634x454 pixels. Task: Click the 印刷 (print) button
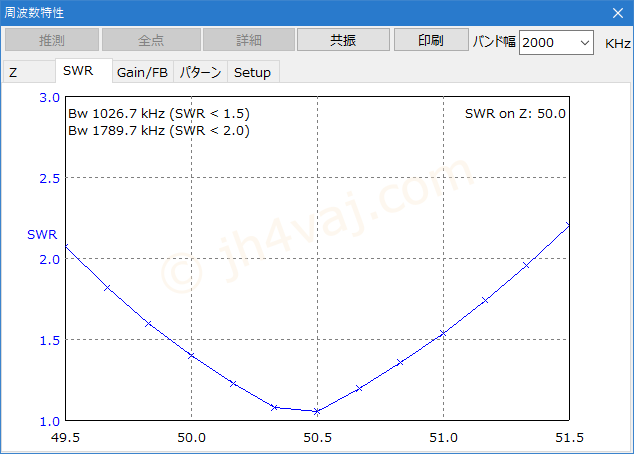click(x=431, y=40)
